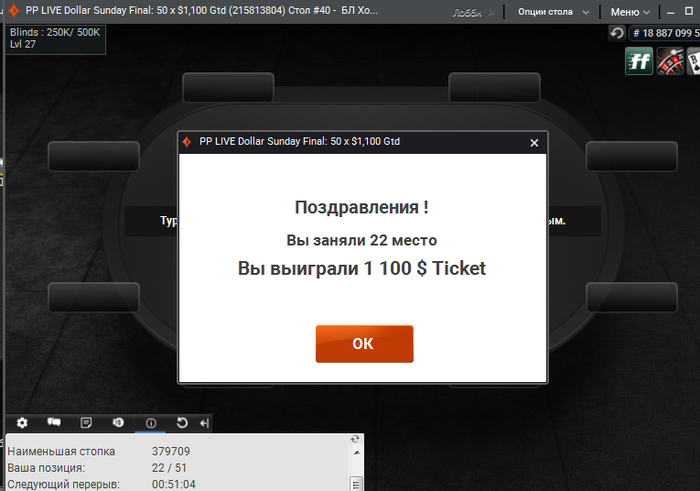Collapse the bottom panel with arrow-bar icon
The height and width of the screenshot is (491, 700).
click(x=204, y=423)
